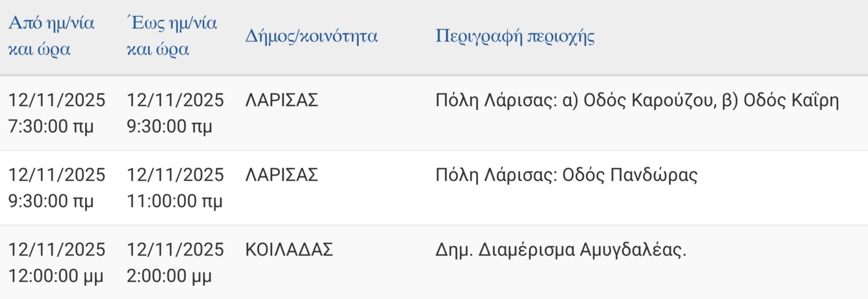Click 'ΛΑΡΙΣΑΣ' in the Οδός Πανδώρας row
Screen dimensions: 868x299
282,175
